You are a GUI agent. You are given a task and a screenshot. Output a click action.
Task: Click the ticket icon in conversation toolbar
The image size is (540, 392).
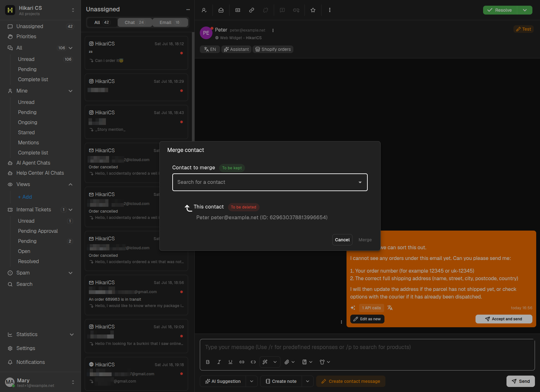[x=238, y=10]
